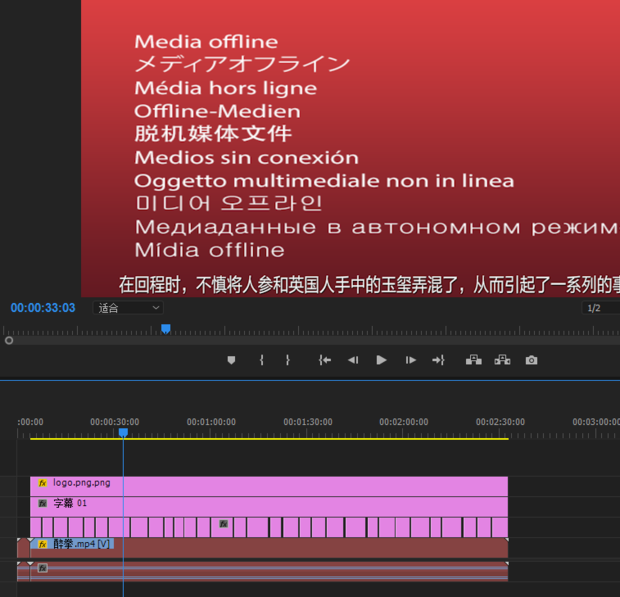Click 00:01:30:00 on the timeline ruler
Image resolution: width=620 pixels, height=597 pixels.
(308, 422)
